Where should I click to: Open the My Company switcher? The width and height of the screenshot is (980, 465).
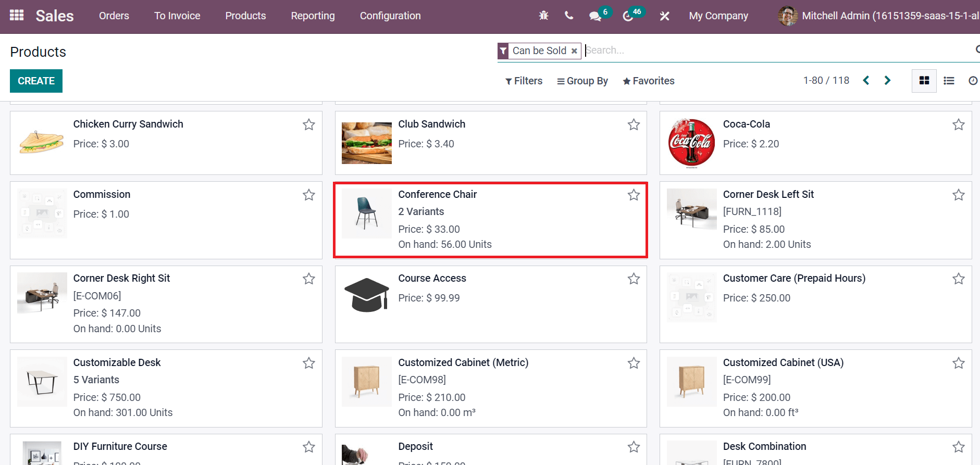point(718,16)
